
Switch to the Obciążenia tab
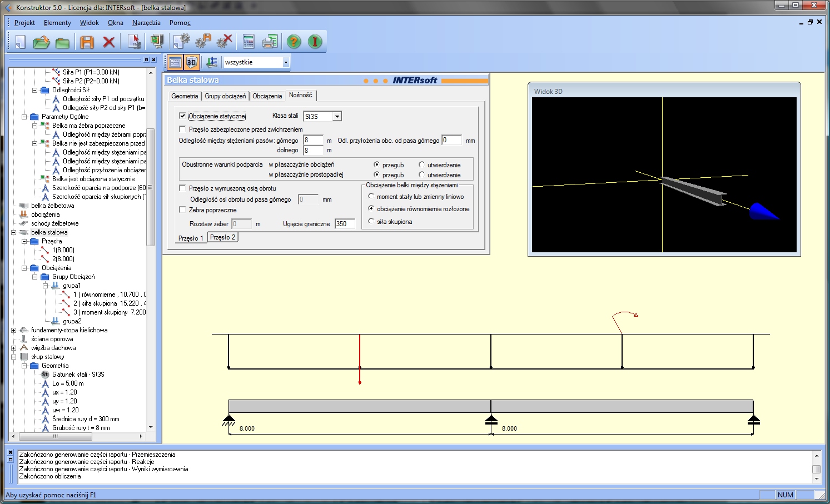(267, 96)
